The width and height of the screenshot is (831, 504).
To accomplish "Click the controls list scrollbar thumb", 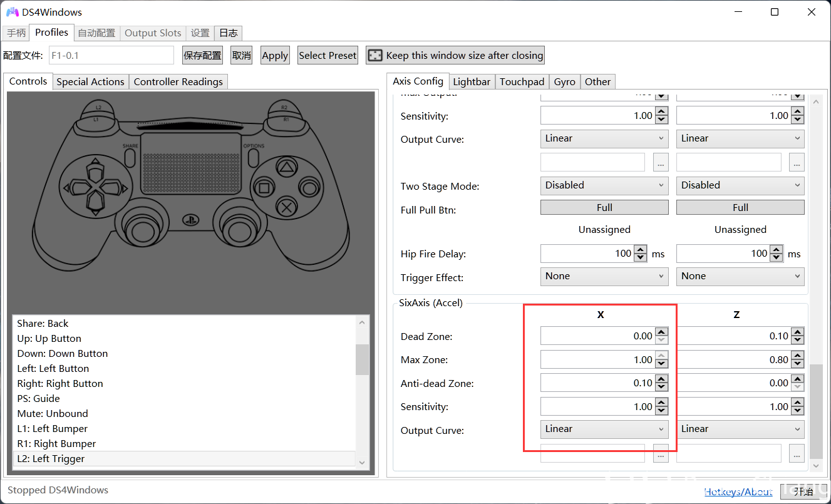I will click(362, 359).
